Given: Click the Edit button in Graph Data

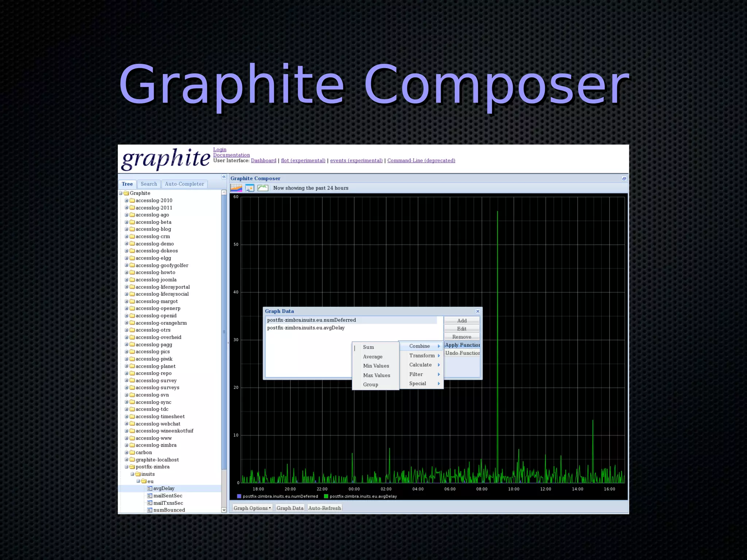Looking at the screenshot, I should point(462,328).
